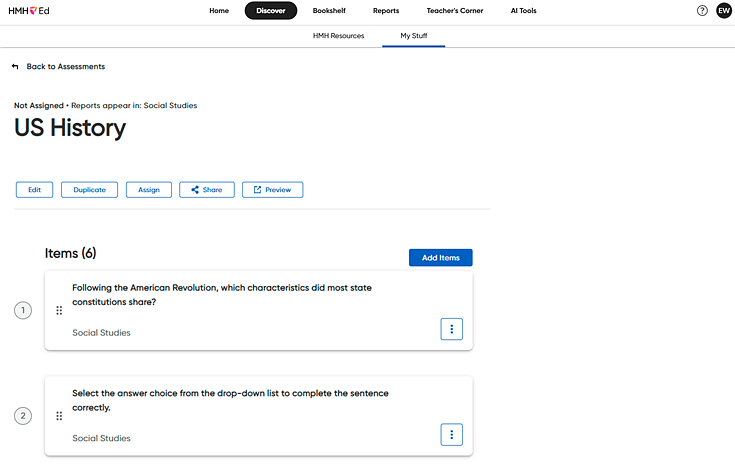Switch to the HMH Resources tab

338,36
